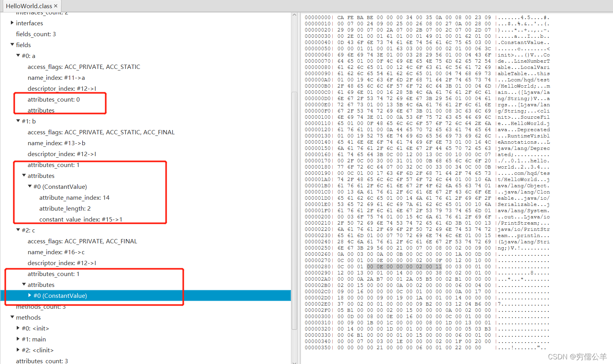This screenshot has width=613, height=364.
Task: Click hex row at offset 00000280
Action: [427, 267]
